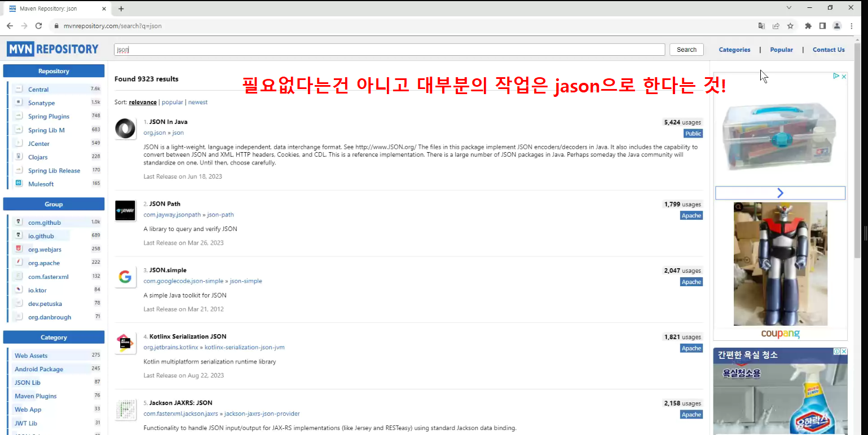The height and width of the screenshot is (435, 868).
Task: Close the top advertisement with X
Action: pos(844,76)
